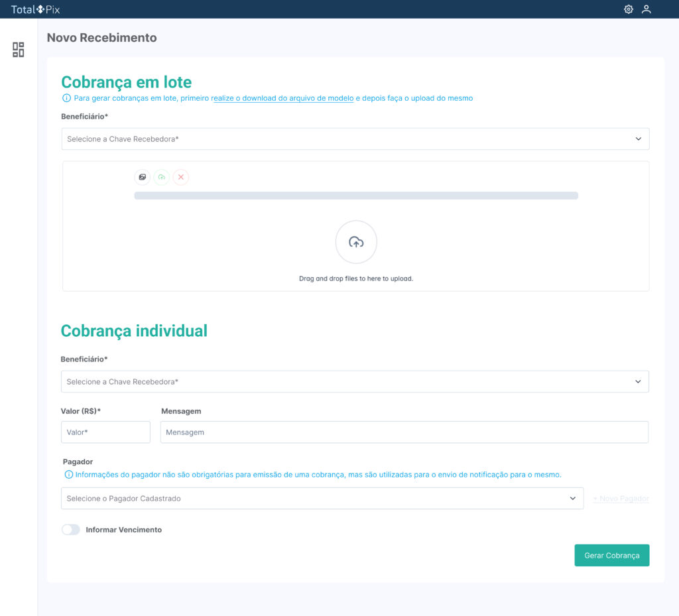Open batch Beneficiário key dropdown
This screenshot has height=616, width=679.
point(355,139)
